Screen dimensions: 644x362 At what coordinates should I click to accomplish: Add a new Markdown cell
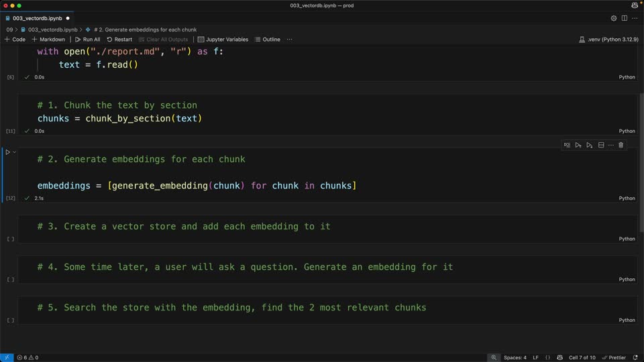[x=48, y=40]
